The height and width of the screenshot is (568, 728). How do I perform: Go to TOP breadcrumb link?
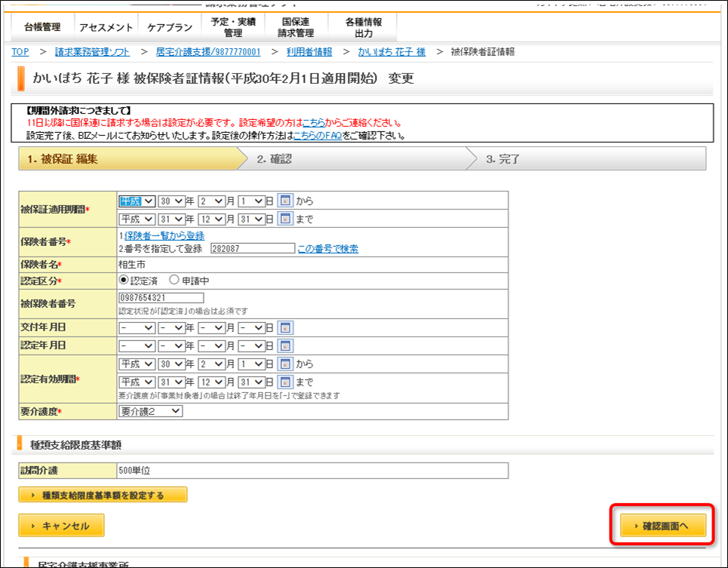(20, 52)
